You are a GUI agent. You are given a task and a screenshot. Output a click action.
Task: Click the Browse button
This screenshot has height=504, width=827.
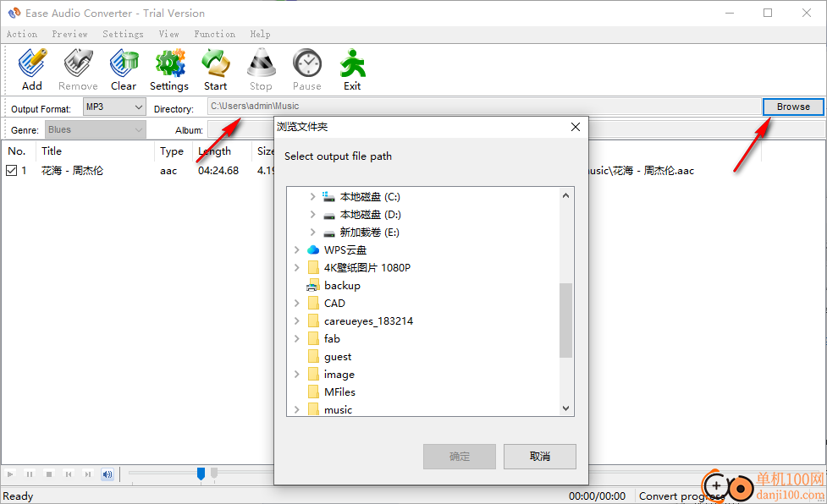[x=793, y=107]
